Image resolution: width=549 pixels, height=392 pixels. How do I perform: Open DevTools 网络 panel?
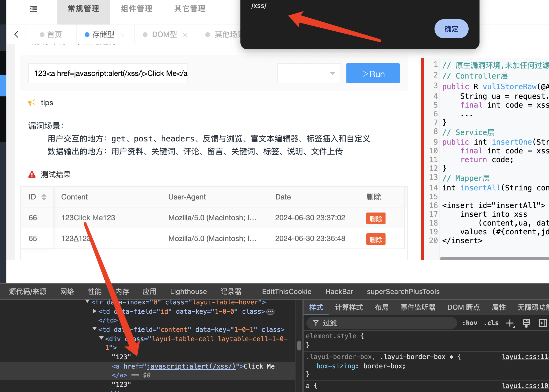coord(67,292)
